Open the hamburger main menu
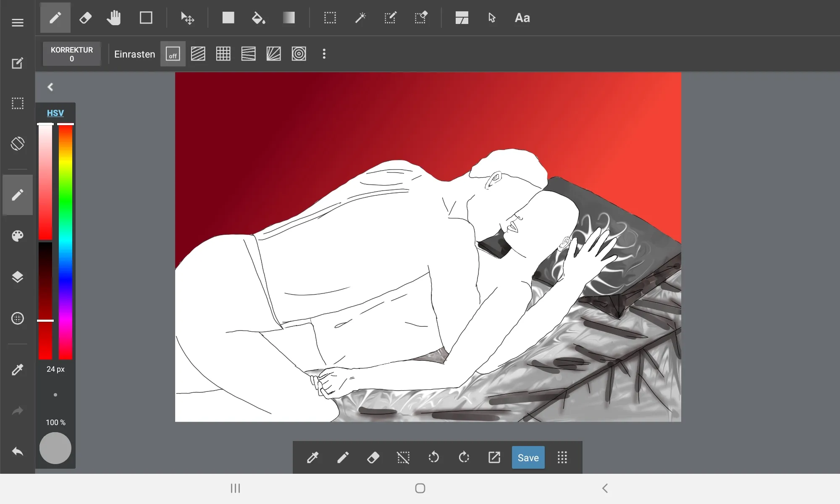Screen dimensions: 840x504 (x=17, y=23)
